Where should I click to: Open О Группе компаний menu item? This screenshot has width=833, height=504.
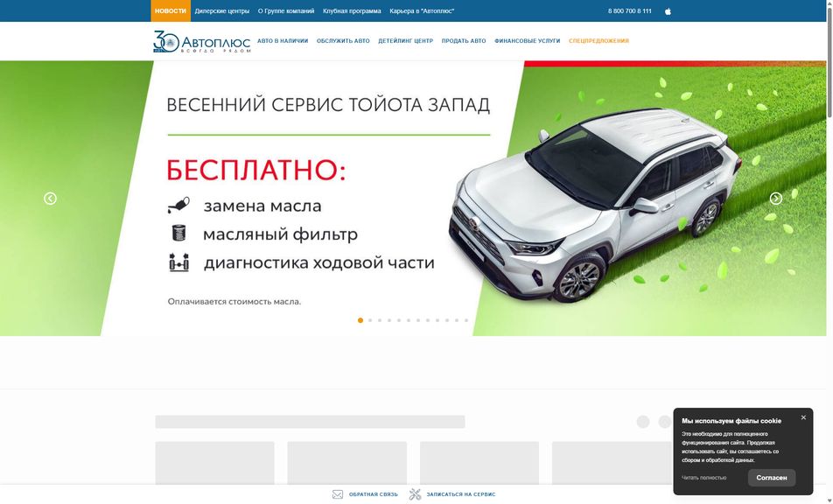286,11
